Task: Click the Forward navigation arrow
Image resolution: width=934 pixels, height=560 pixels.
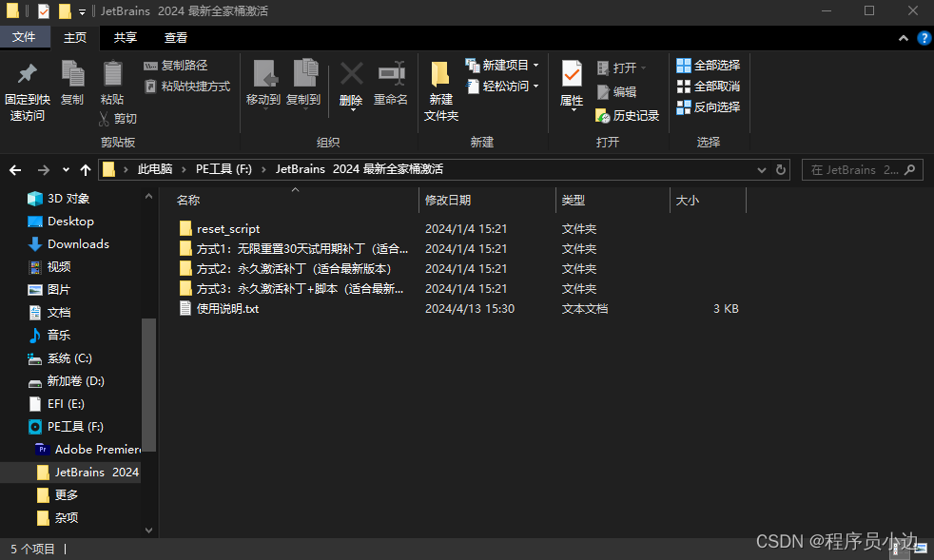Action: coord(44,170)
